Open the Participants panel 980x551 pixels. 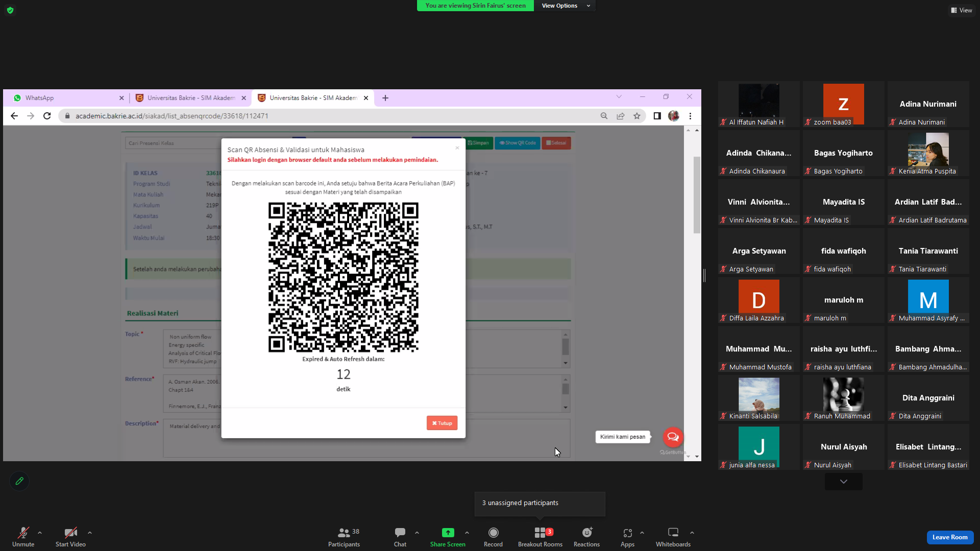pyautogui.click(x=344, y=537)
